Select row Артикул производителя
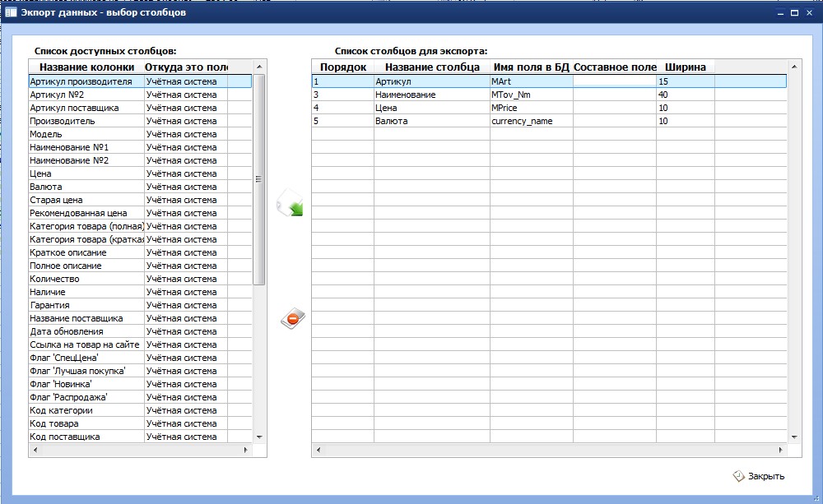The width and height of the screenshot is (823, 504). (x=140, y=81)
